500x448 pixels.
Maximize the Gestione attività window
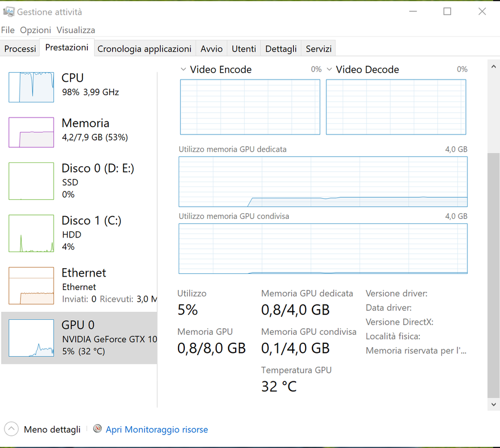click(x=447, y=11)
